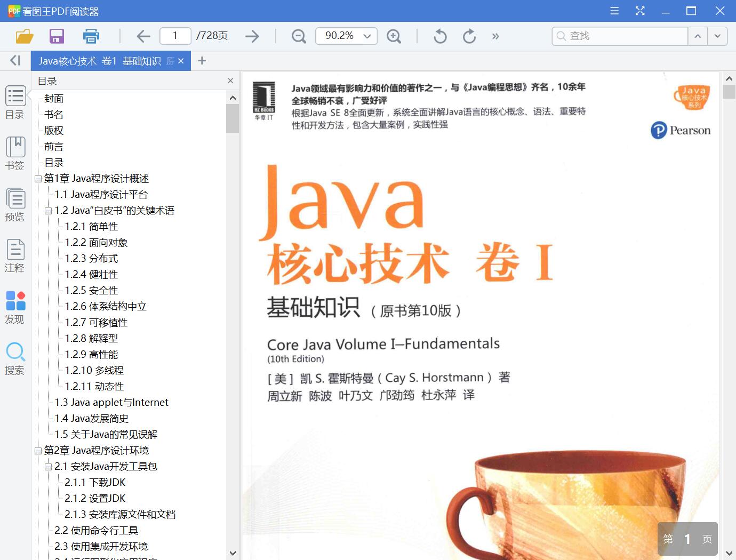
Task: Jump to the 目录 outline entry in tree
Action: click(x=54, y=163)
